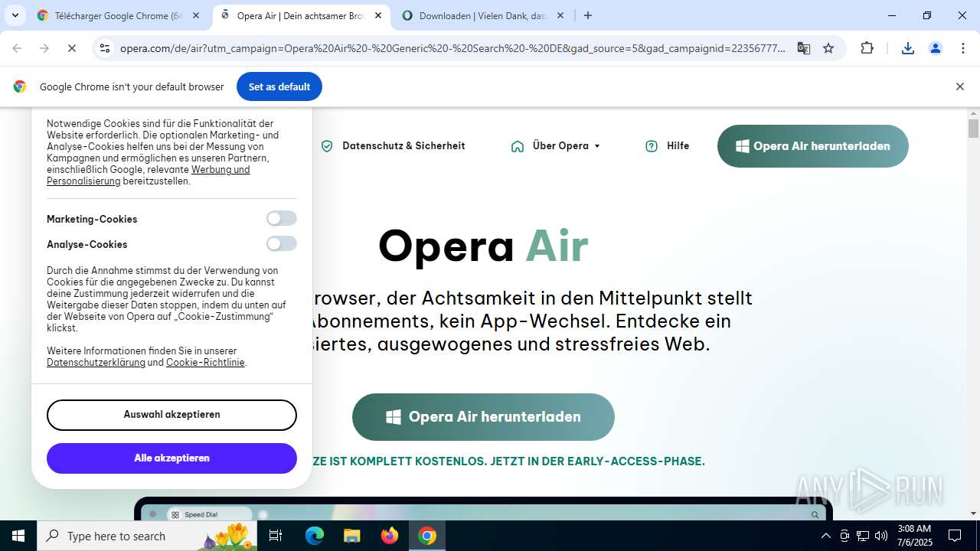Expand the Über Opera dropdown

(x=567, y=146)
